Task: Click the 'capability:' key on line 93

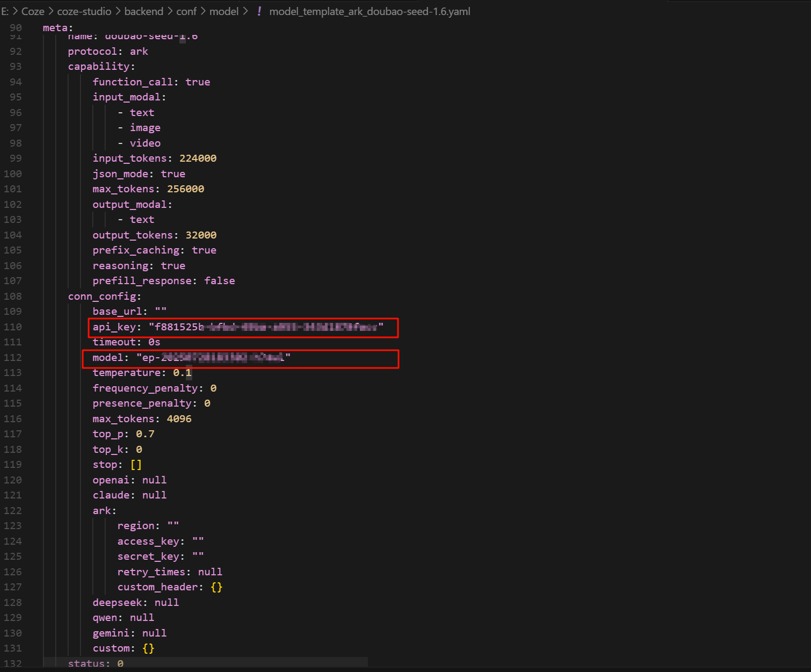Action: [x=102, y=67]
